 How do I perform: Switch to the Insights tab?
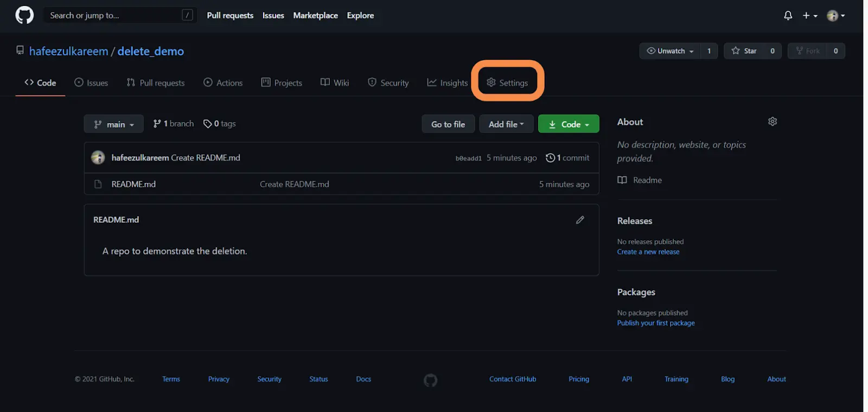click(447, 83)
